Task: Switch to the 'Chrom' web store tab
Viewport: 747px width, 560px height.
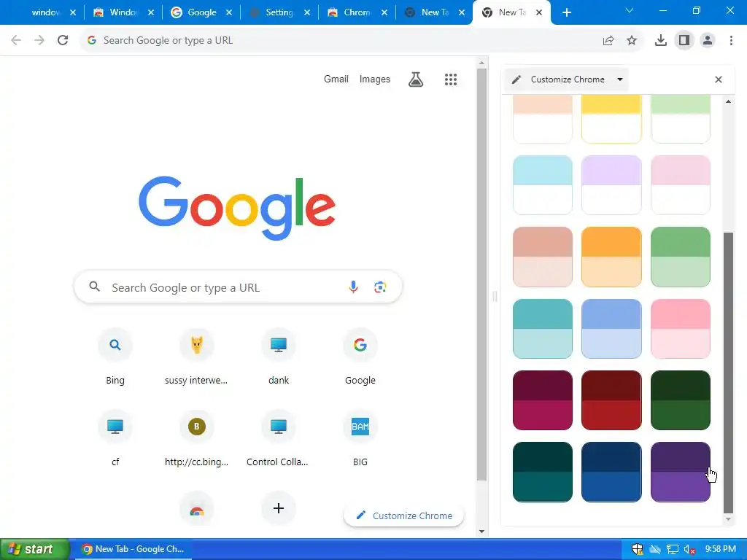Action: tap(357, 12)
